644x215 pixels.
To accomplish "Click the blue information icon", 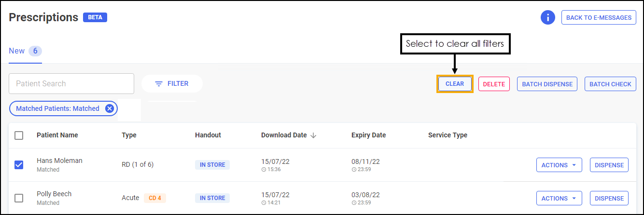I will tap(547, 18).
